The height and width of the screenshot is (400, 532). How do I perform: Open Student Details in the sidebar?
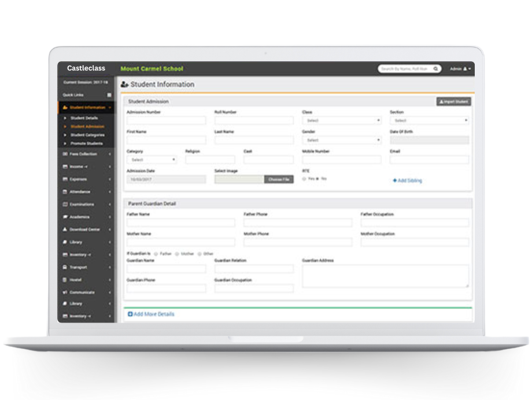pyautogui.click(x=84, y=118)
